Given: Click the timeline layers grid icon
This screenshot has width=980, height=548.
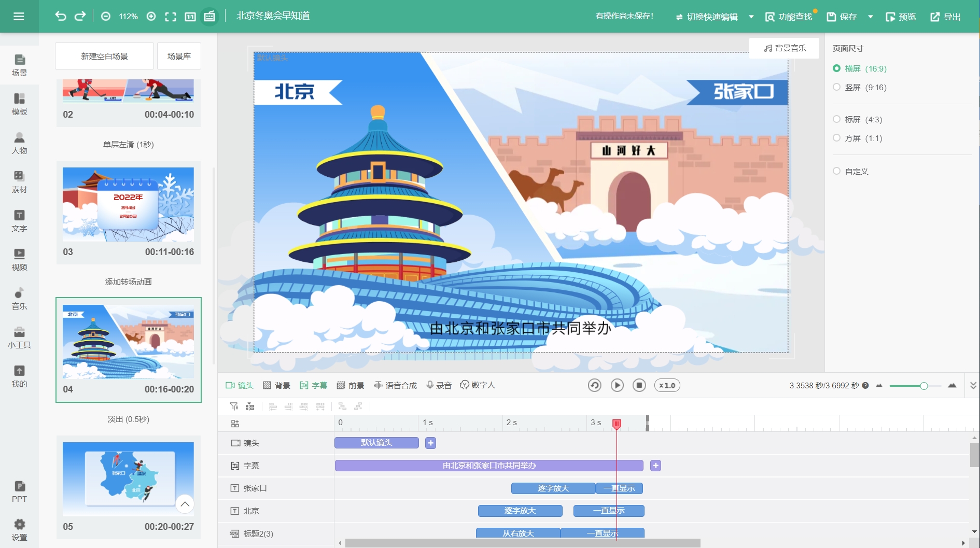Looking at the screenshot, I should coord(235,424).
